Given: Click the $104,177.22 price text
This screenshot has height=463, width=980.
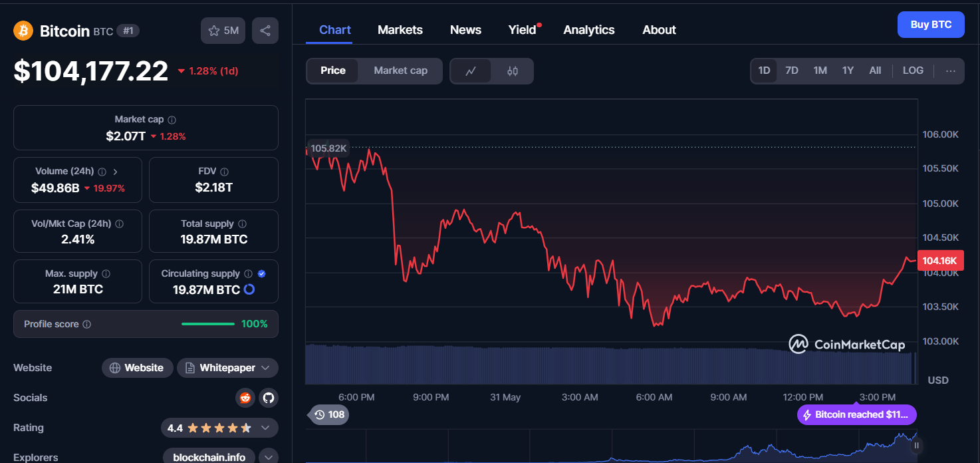Looking at the screenshot, I should [x=90, y=71].
